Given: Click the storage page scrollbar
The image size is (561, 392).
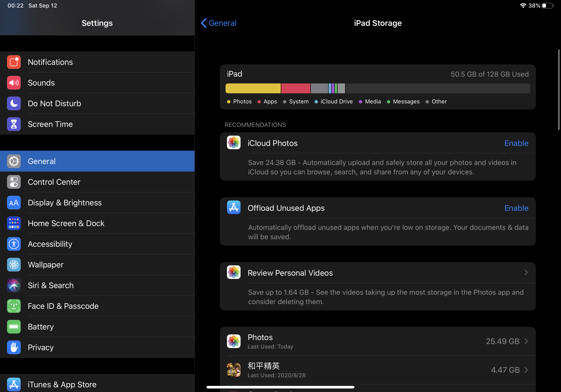Looking at the screenshot, I should click(559, 90).
